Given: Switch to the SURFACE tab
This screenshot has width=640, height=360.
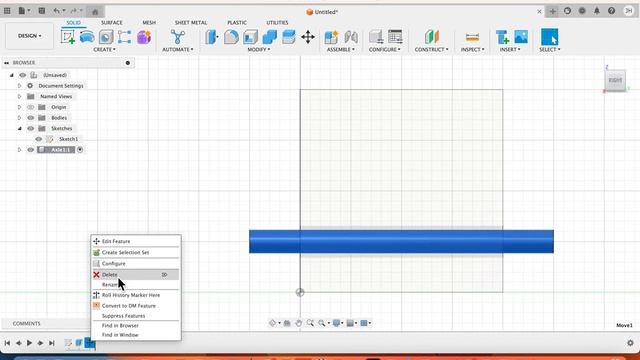Looking at the screenshot, I should (x=111, y=22).
